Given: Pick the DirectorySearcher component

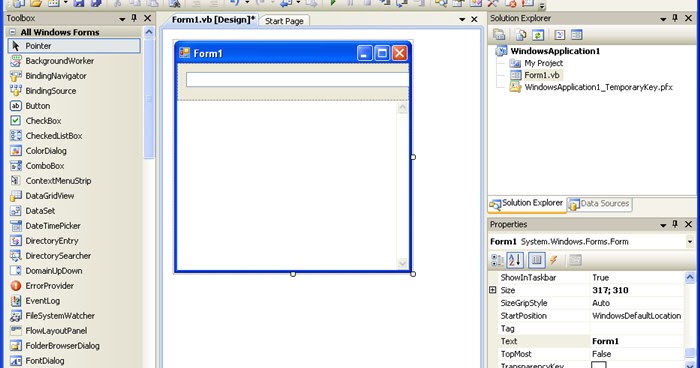Looking at the screenshot, I should pos(74,255).
